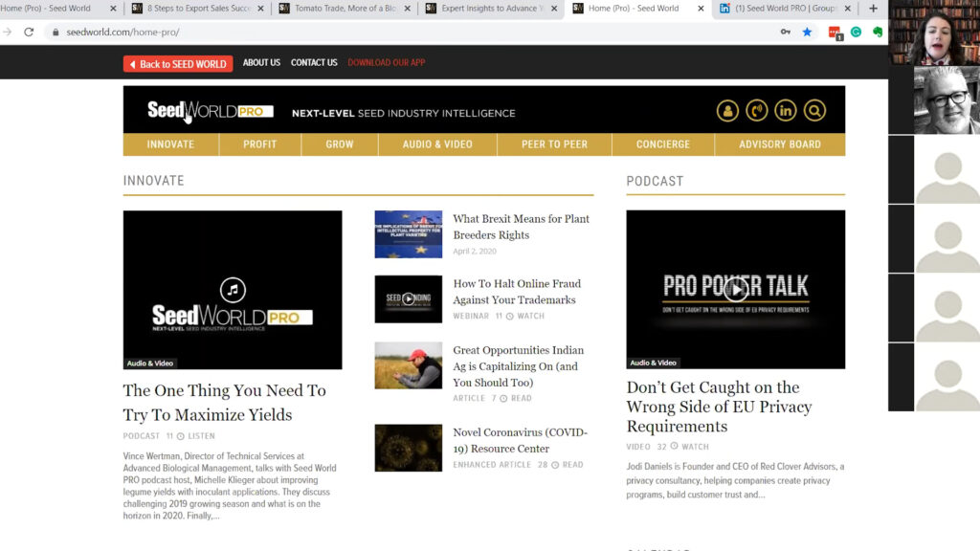Open the LinkedIn icon in site header
980x551 pixels.
(x=786, y=111)
